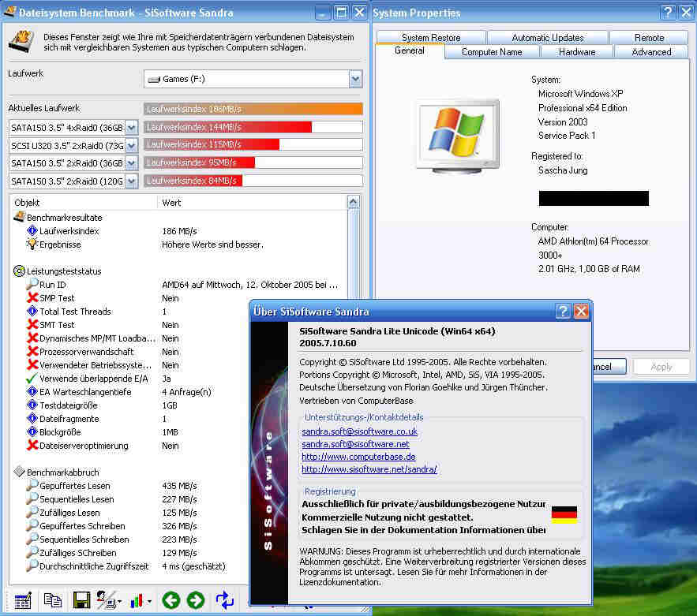The width and height of the screenshot is (697, 616).
Task: Expand the dropdown arrow beside user-computer icon
Action: pyautogui.click(x=119, y=602)
